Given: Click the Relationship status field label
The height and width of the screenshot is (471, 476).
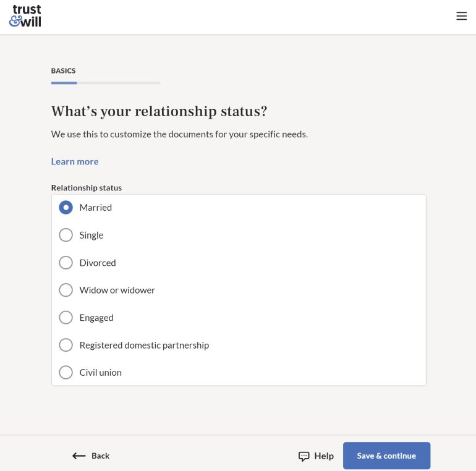Looking at the screenshot, I should pyautogui.click(x=87, y=188).
